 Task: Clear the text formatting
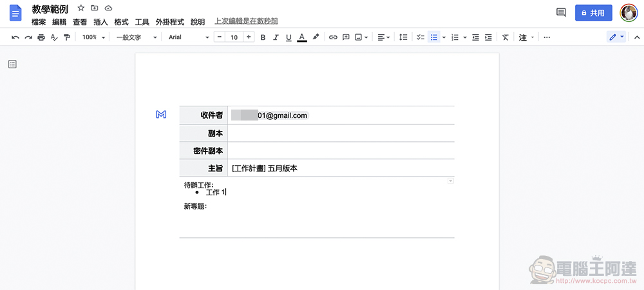coord(505,37)
